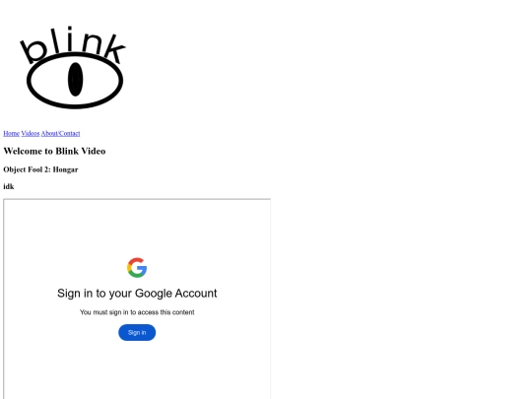Viewport: 532px width, 399px height.
Task: Click "You must sign in to access this content"
Action: pyautogui.click(x=137, y=312)
